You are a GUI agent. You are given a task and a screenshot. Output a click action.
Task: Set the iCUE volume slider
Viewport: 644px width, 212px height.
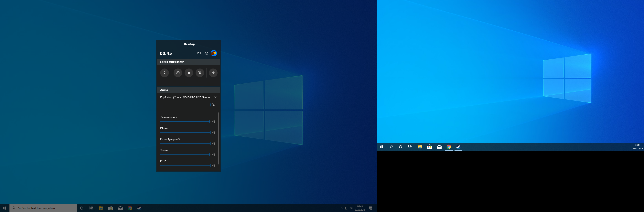[185, 165]
